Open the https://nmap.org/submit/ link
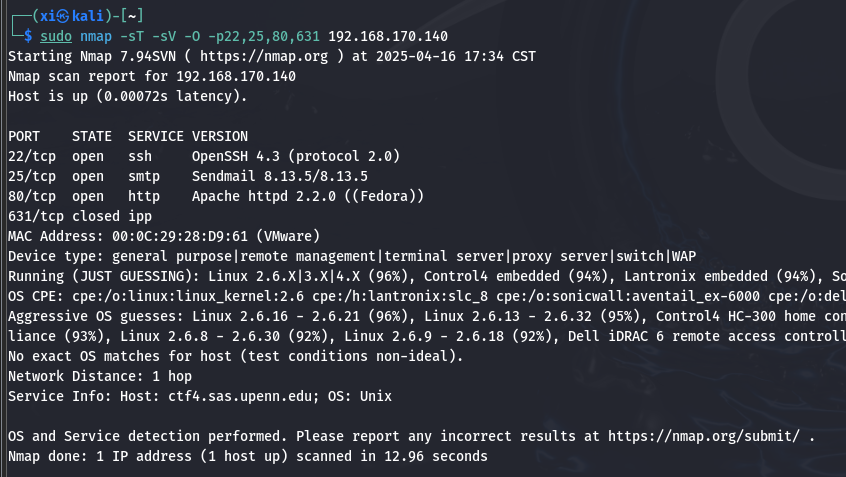 (x=704, y=436)
